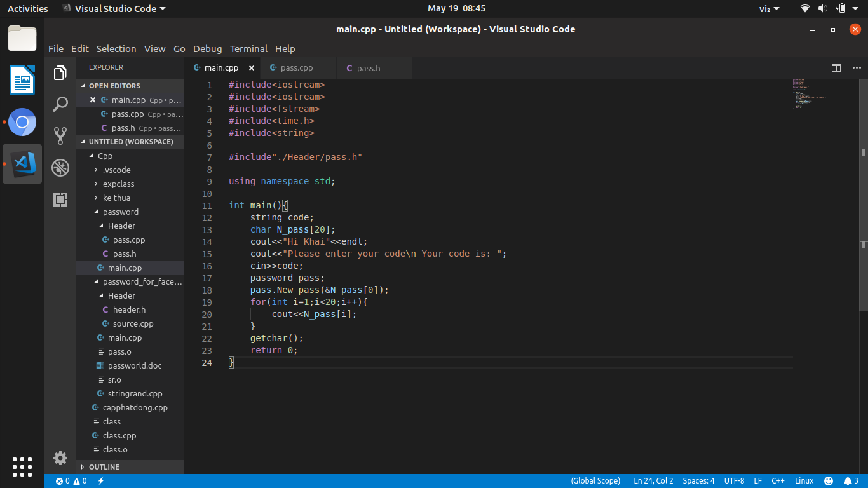The height and width of the screenshot is (488, 868).
Task: Open the Search view icon
Action: [x=60, y=104]
